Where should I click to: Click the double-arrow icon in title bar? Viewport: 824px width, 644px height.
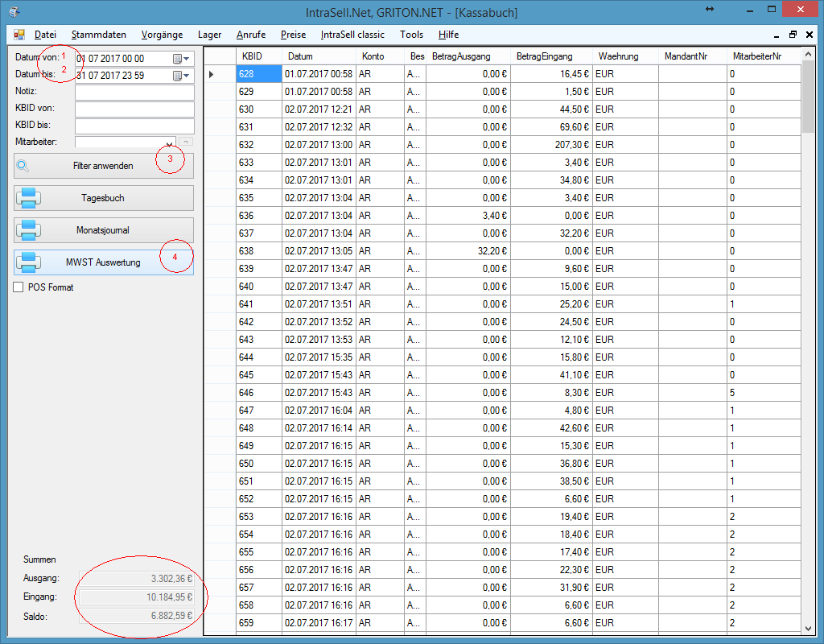(x=710, y=9)
